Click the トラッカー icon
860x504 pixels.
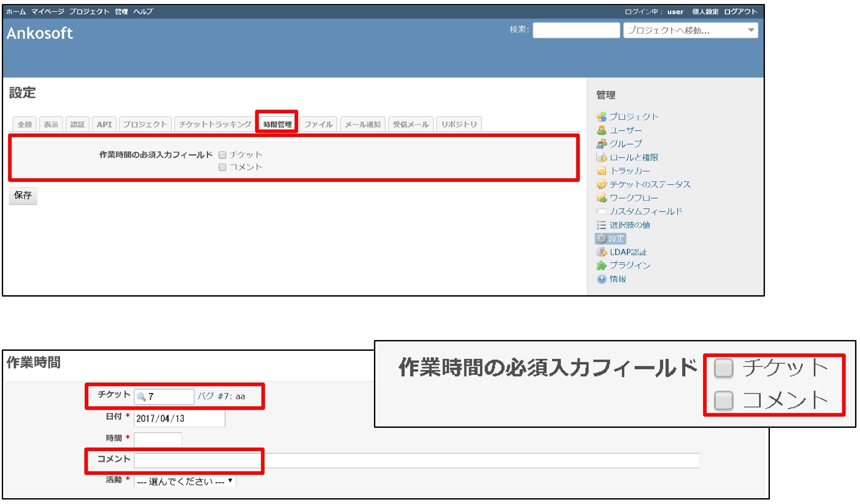(x=602, y=171)
